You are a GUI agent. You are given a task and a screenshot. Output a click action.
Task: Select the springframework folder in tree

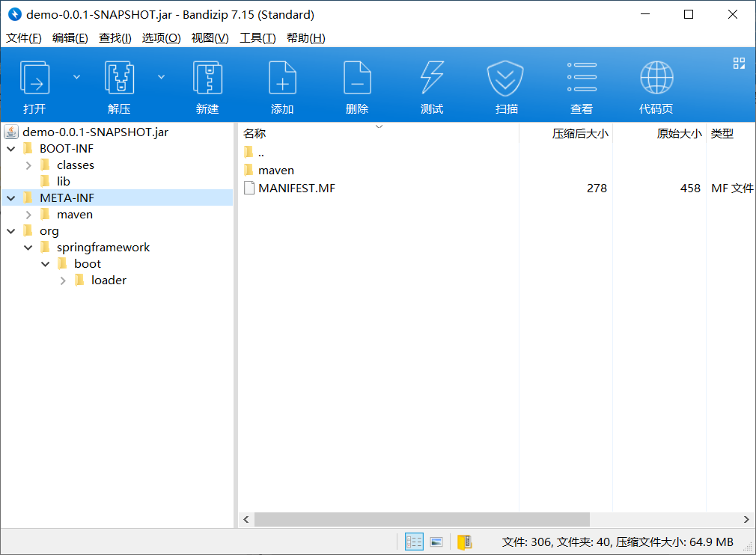pyautogui.click(x=103, y=248)
